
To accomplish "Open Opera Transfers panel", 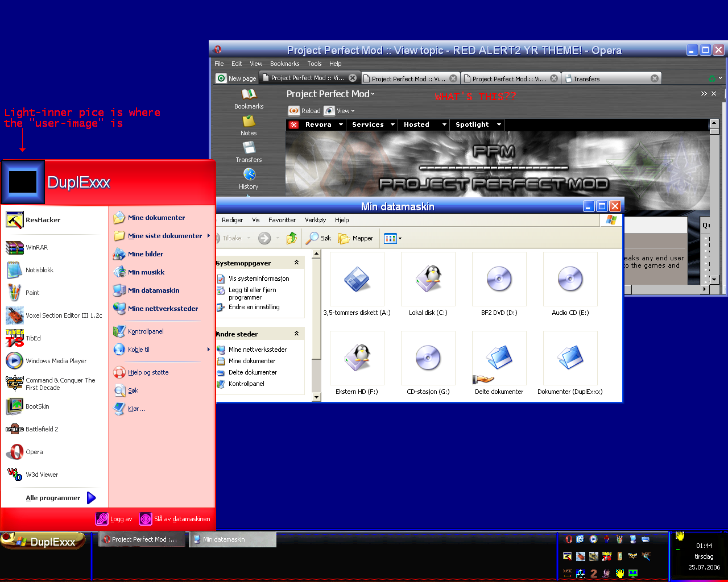I will point(249,152).
